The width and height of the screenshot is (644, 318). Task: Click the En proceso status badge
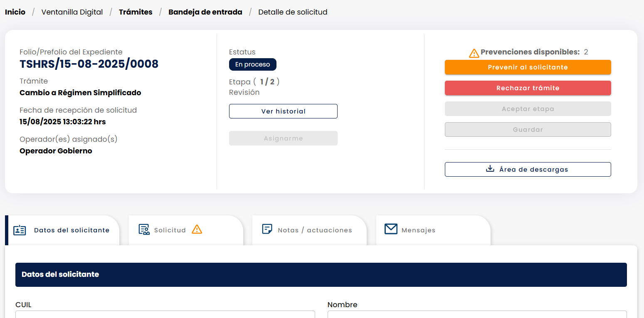click(253, 64)
